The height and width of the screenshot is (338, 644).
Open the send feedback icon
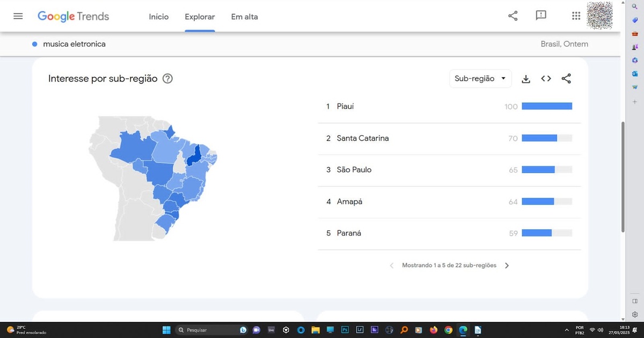tap(541, 16)
